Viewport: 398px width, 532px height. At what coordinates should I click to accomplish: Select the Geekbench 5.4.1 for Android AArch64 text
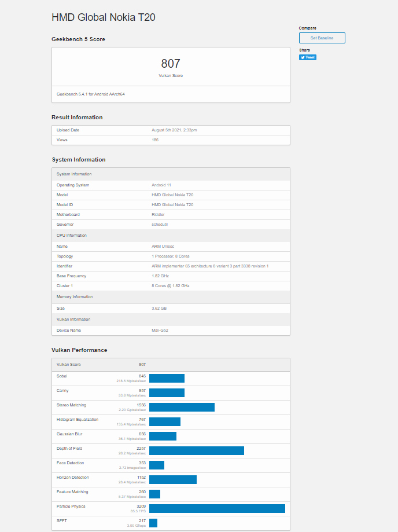click(x=91, y=94)
